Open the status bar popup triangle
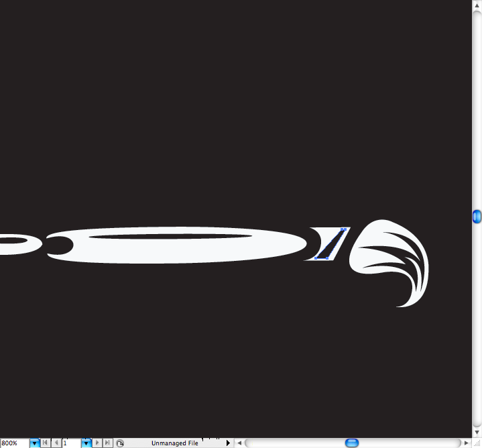 [228, 443]
